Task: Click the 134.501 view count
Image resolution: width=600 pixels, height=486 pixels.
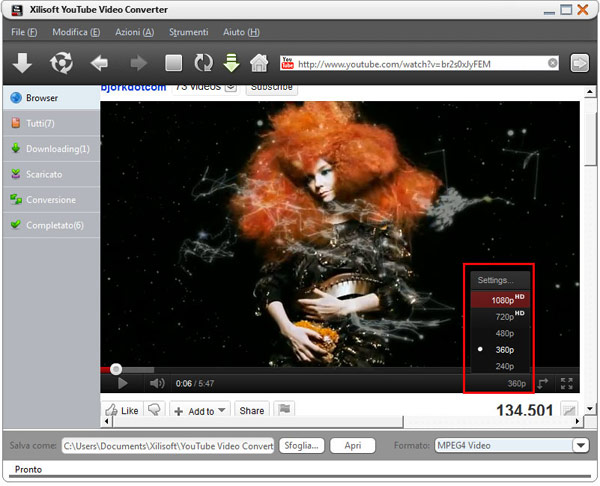Action: coord(525,410)
